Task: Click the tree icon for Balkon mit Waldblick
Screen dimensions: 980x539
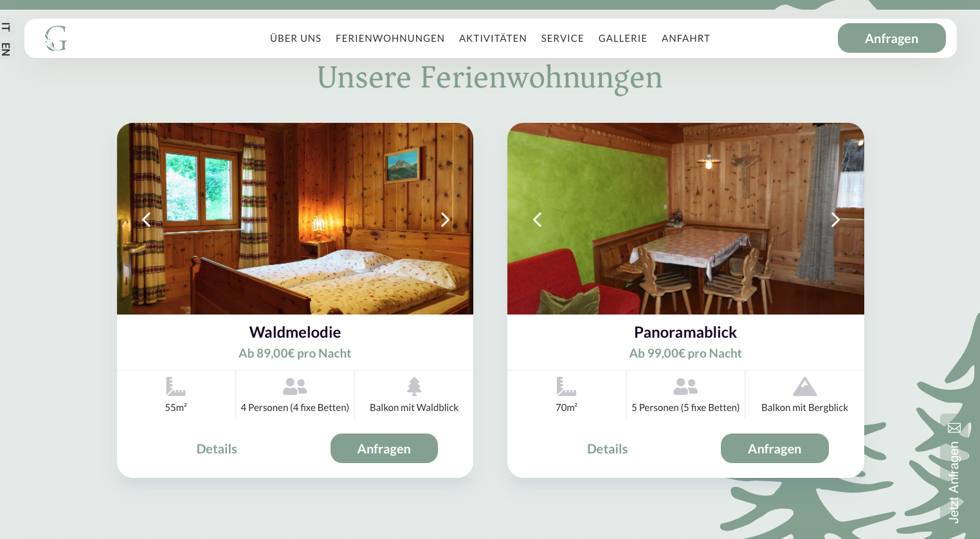Action: (414, 387)
